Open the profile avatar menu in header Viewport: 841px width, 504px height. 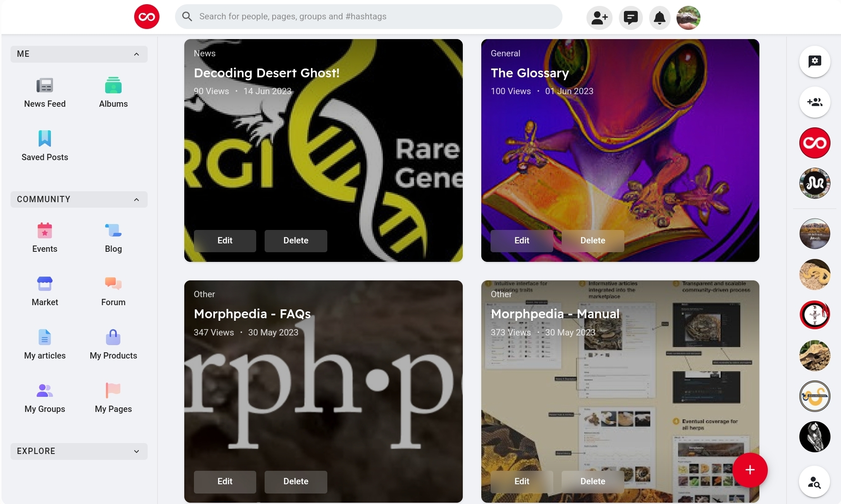click(688, 18)
